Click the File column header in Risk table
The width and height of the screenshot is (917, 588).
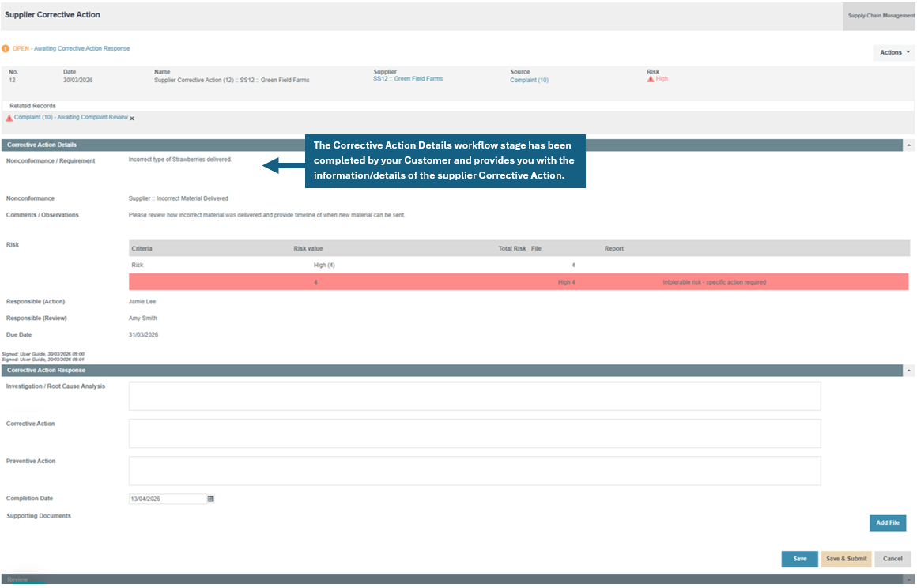(536, 249)
